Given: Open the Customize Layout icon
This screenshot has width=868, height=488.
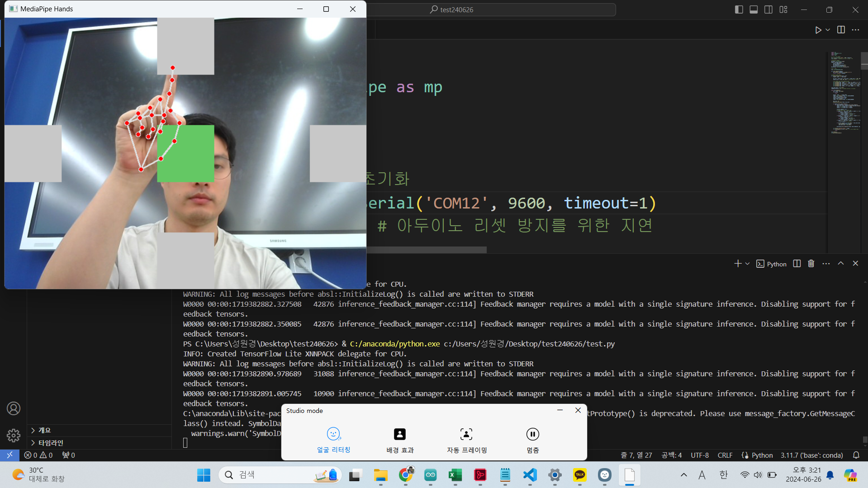Looking at the screenshot, I should (783, 9).
